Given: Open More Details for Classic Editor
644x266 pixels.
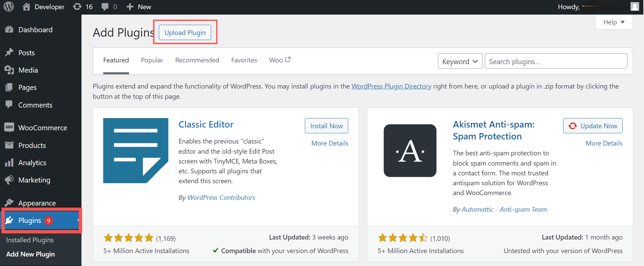Looking at the screenshot, I should pos(330,143).
